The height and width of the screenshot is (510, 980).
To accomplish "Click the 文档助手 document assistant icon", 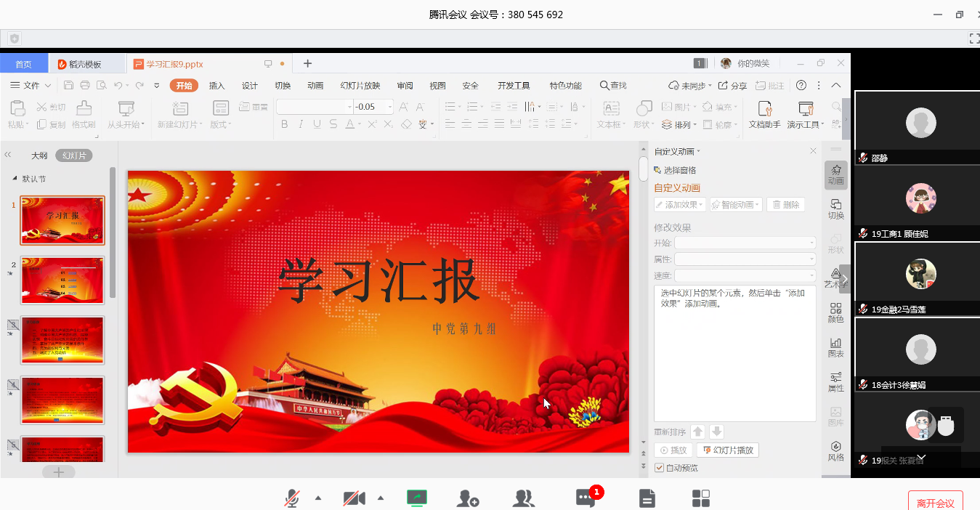I will (764, 114).
